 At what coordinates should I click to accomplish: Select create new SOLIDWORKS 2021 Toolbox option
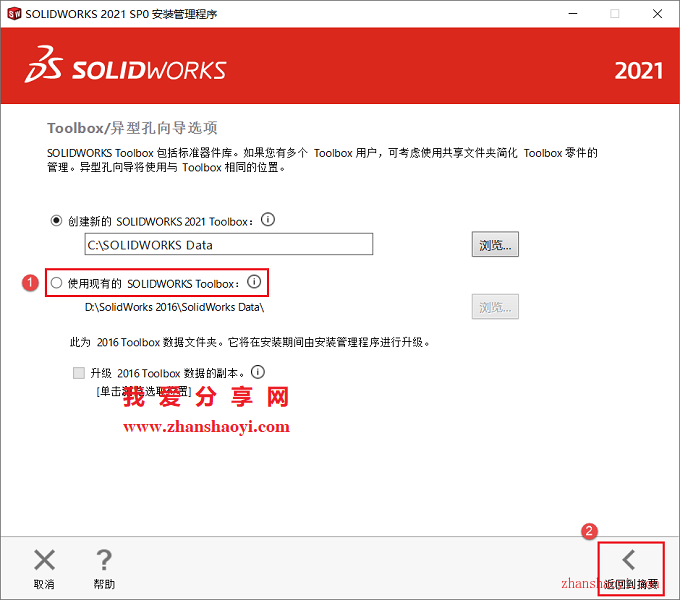click(x=56, y=221)
